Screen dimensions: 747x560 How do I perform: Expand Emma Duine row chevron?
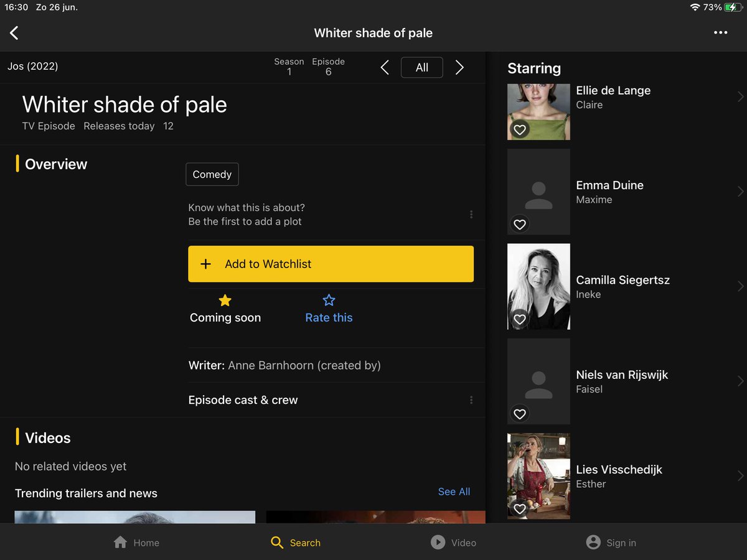(740, 192)
